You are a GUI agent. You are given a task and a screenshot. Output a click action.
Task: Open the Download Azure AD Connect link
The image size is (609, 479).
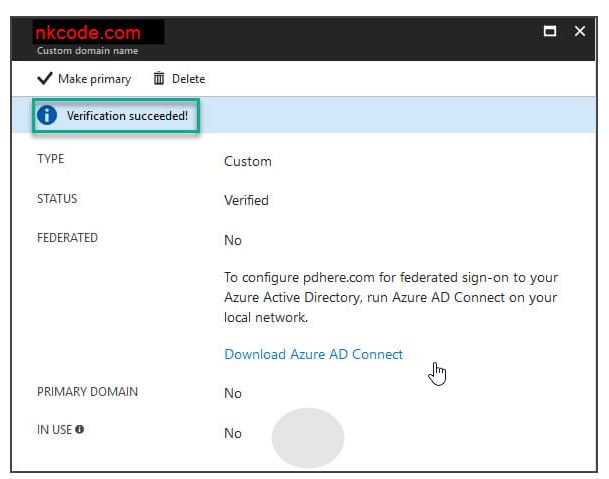(x=313, y=354)
